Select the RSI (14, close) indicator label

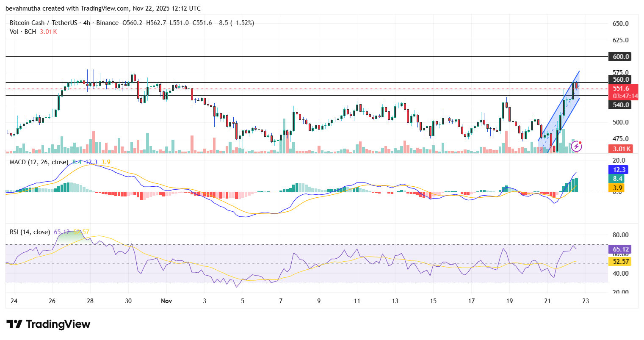click(30, 232)
